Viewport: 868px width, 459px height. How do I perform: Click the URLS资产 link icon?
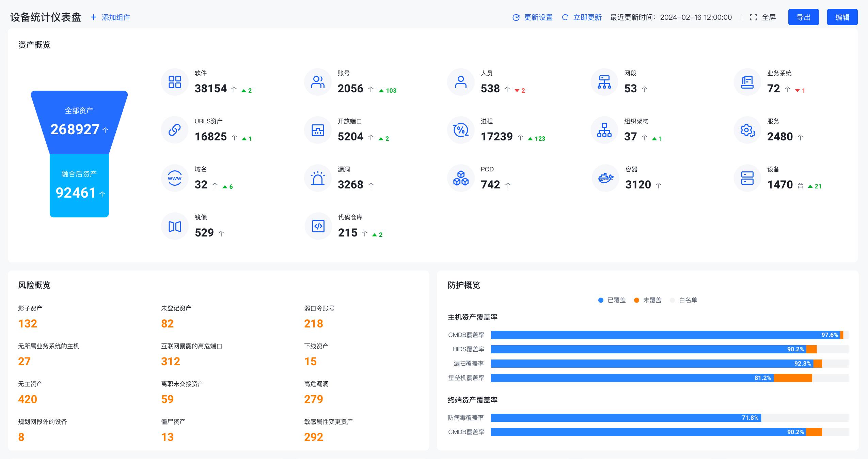(x=175, y=130)
